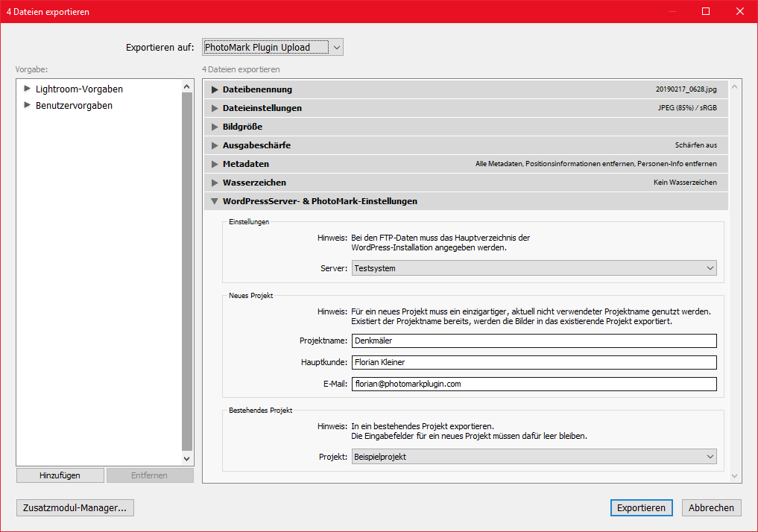Click the E-Mail input field
This screenshot has width=758, height=532.
(534, 384)
